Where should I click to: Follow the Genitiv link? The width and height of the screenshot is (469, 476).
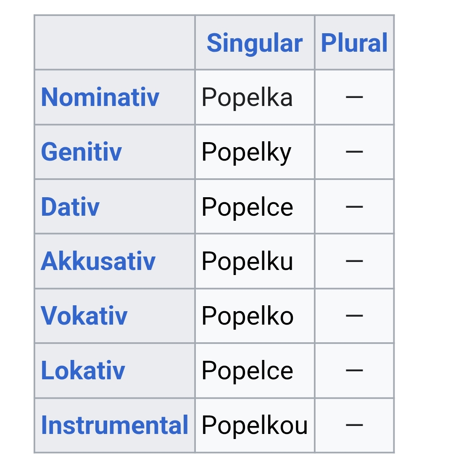point(81,152)
